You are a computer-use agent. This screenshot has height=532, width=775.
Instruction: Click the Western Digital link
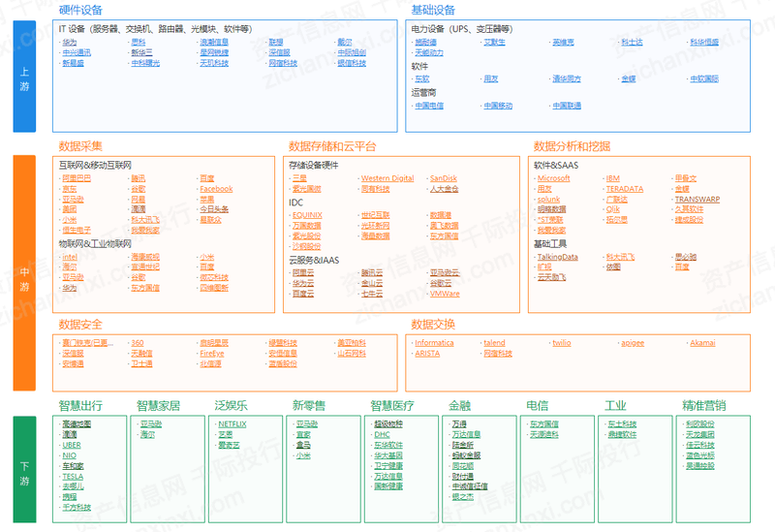tap(387, 179)
